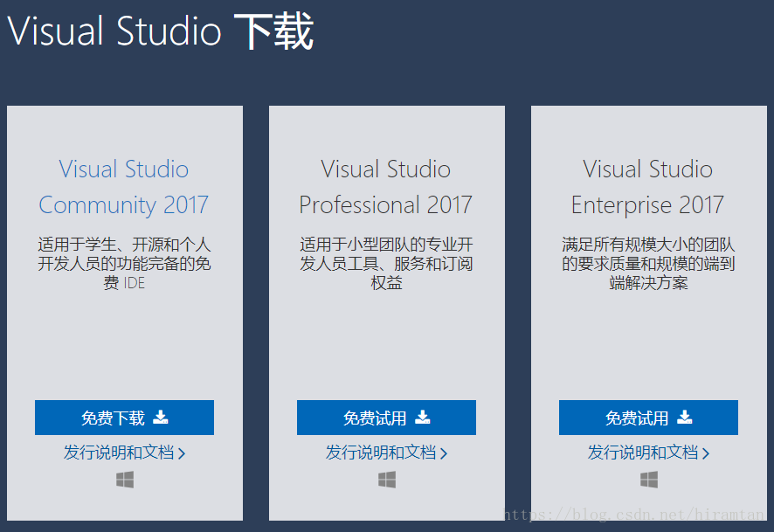Click the Visual Studio 下载 page title

coord(161,31)
